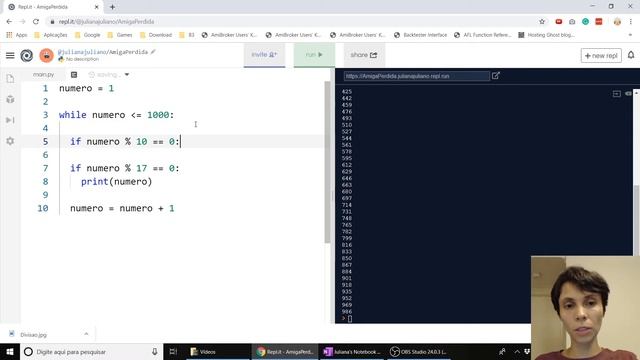Open a new browser tab

coord(112,7)
